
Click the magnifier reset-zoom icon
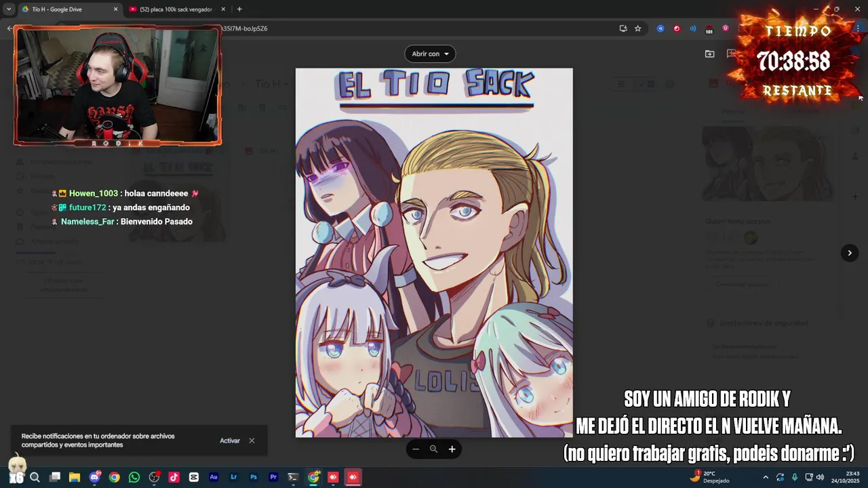434,449
